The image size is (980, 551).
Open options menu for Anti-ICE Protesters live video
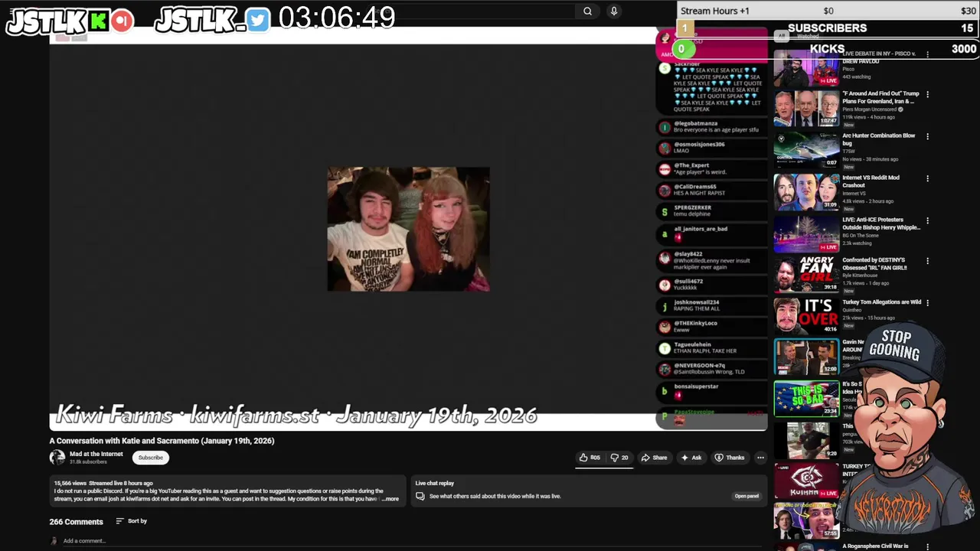(927, 220)
